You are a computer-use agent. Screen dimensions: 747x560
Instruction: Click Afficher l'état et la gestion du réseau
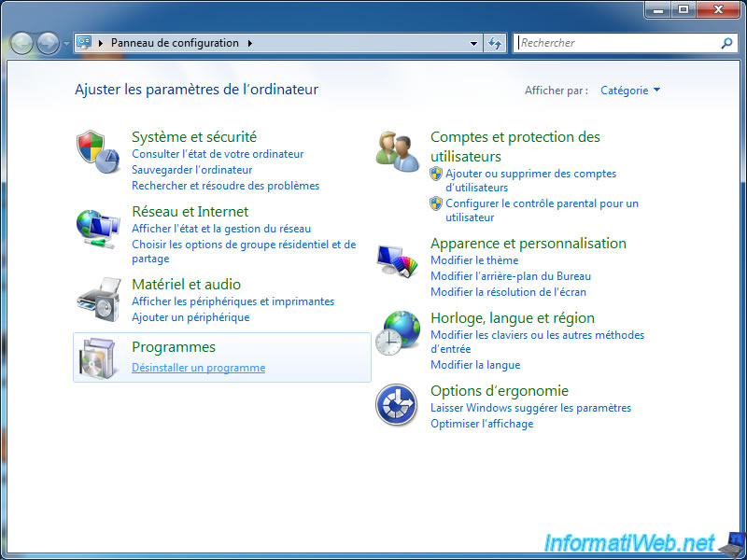click(221, 229)
